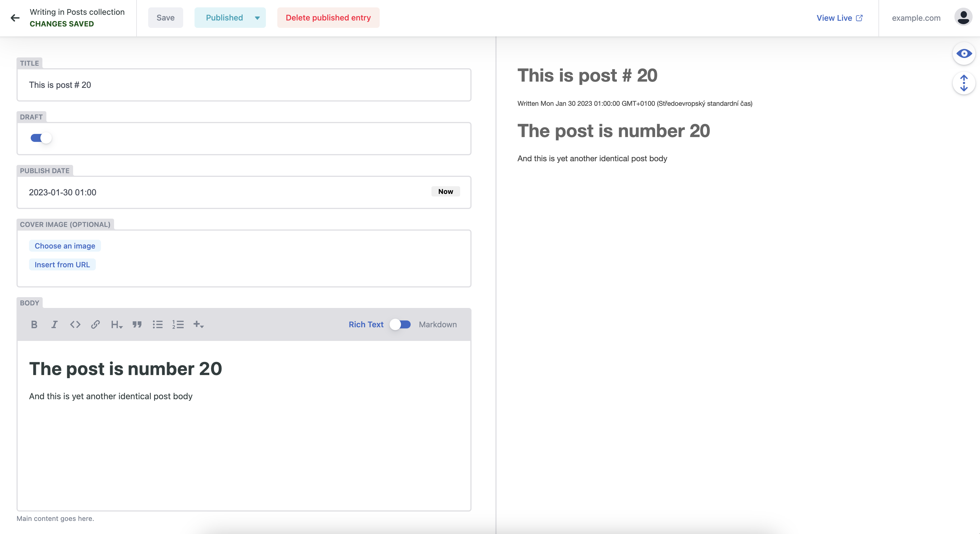Open the add component plus menu

coord(199,324)
